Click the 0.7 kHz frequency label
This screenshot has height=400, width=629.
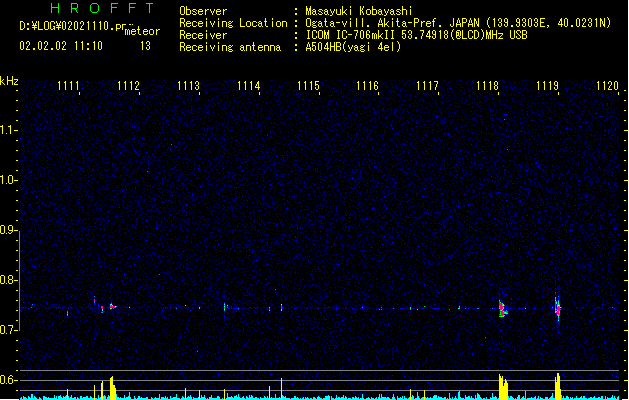point(8,330)
